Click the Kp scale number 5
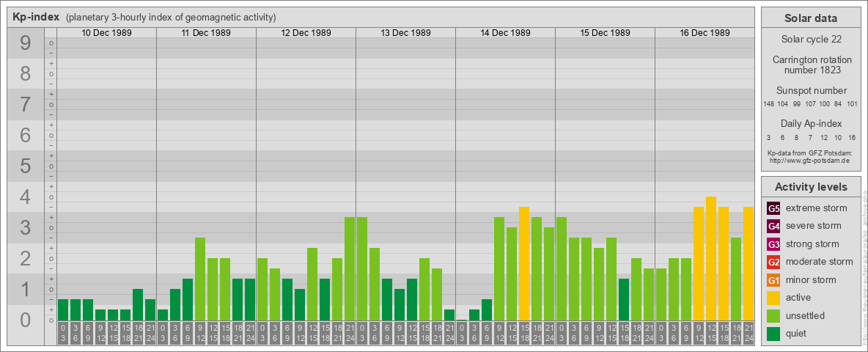The image size is (868, 352). 25,166
